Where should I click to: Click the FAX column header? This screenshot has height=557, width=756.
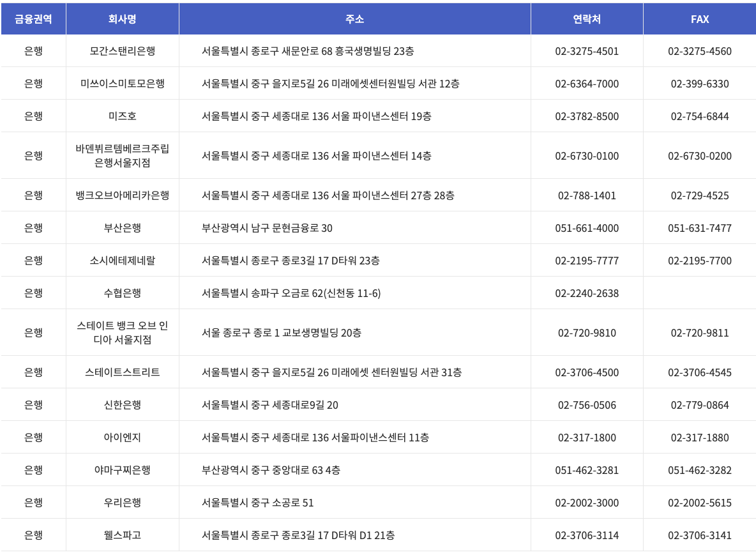700,19
